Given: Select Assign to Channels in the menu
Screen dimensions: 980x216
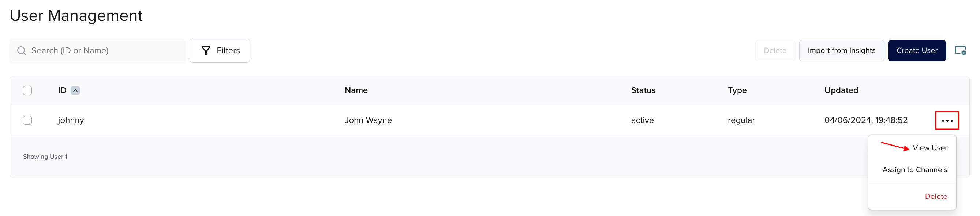Looking at the screenshot, I should pos(915,170).
